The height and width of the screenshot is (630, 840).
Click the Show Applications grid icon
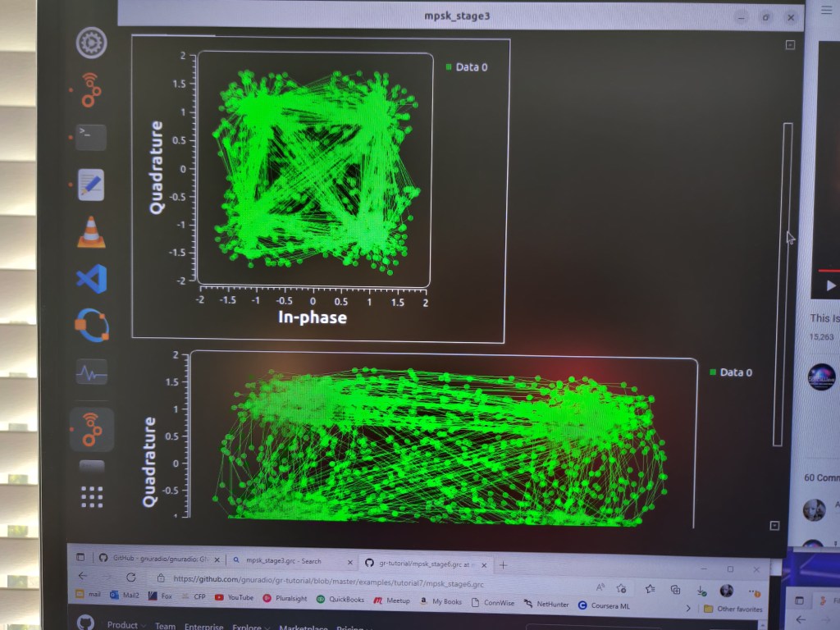[x=91, y=497]
